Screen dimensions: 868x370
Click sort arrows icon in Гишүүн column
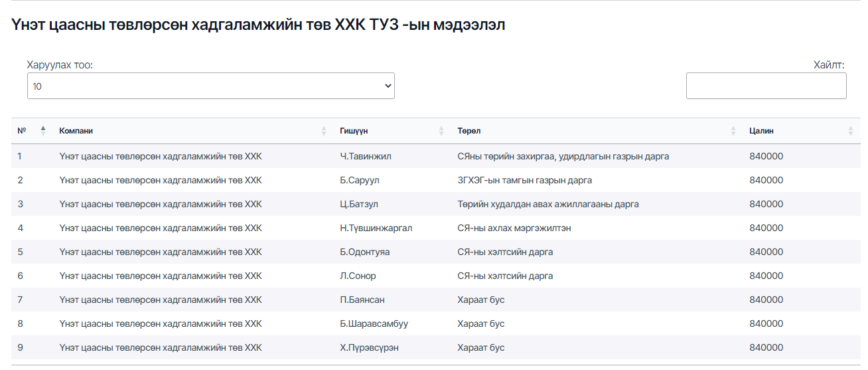(441, 131)
